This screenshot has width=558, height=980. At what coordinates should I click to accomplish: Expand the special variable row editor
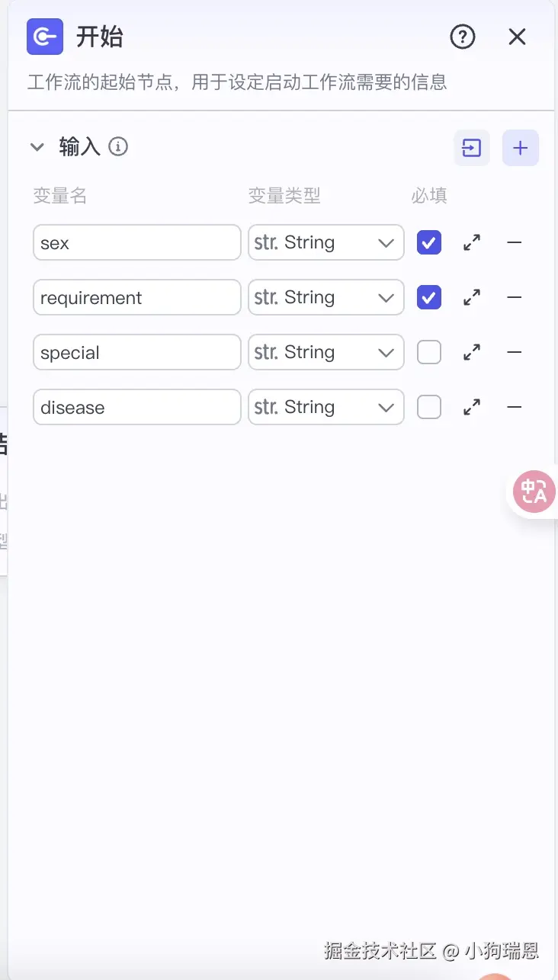(x=472, y=353)
